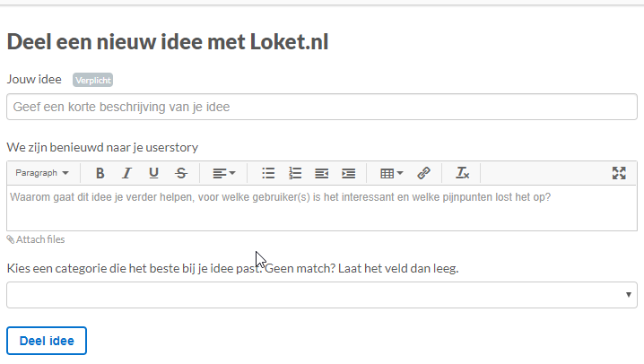Increase the text indent
This screenshot has height=364, width=644.
348,173
